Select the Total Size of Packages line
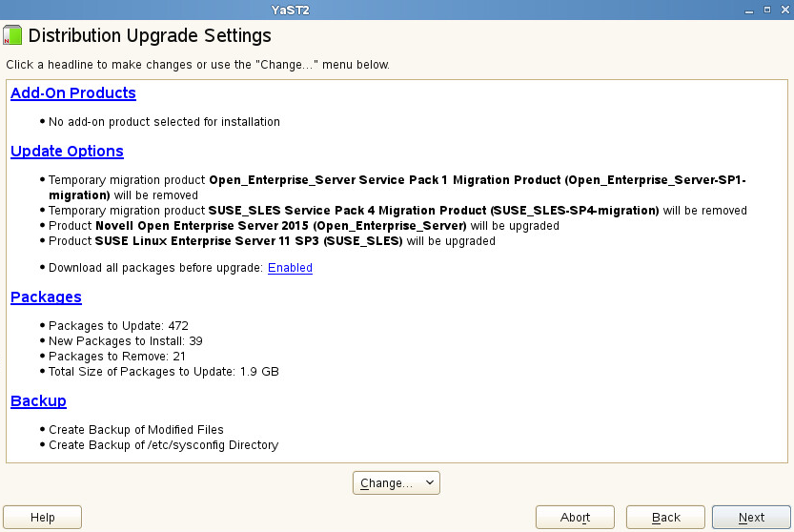The height and width of the screenshot is (532, 794). coord(163,372)
